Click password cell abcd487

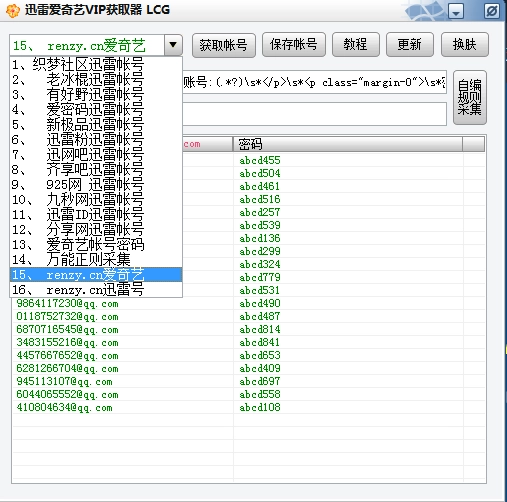point(260,316)
